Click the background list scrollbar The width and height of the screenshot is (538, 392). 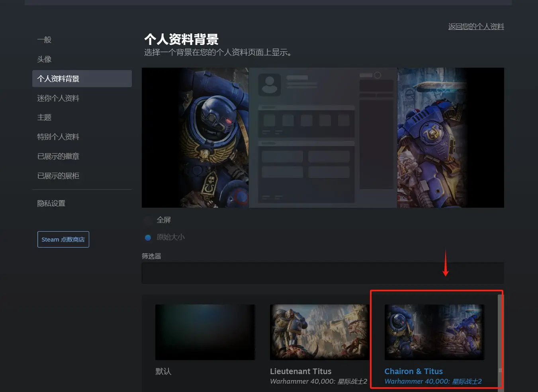point(501,343)
